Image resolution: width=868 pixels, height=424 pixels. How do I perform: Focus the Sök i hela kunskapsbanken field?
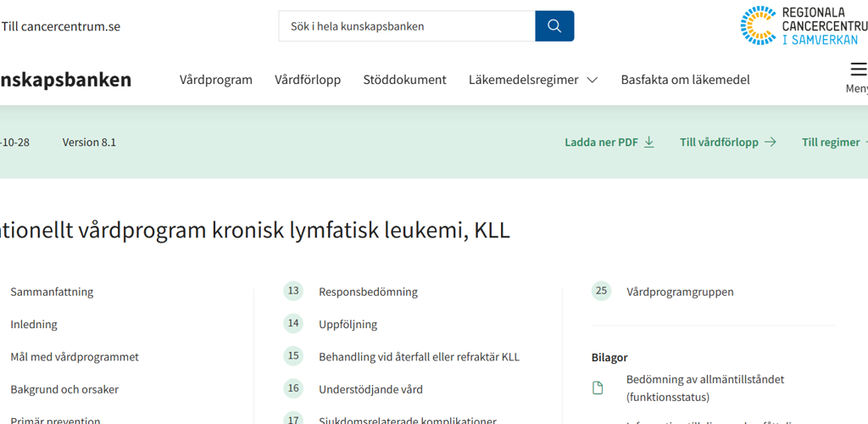[x=407, y=26]
